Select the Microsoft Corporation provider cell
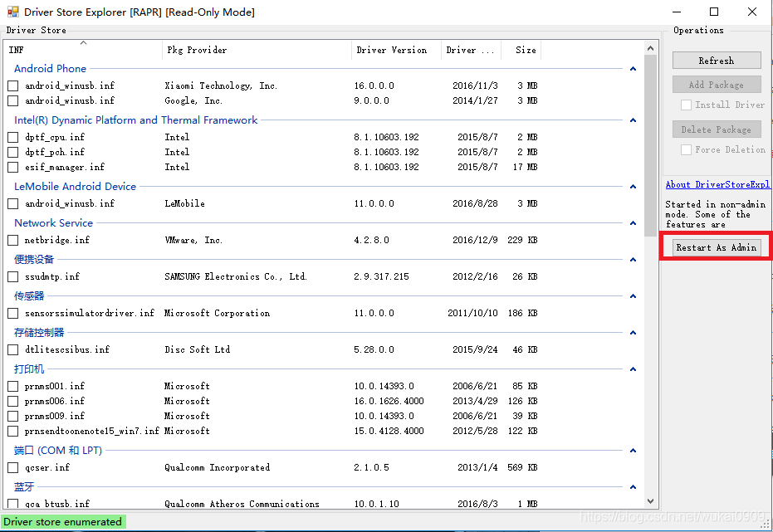The image size is (773, 532). pos(217,313)
